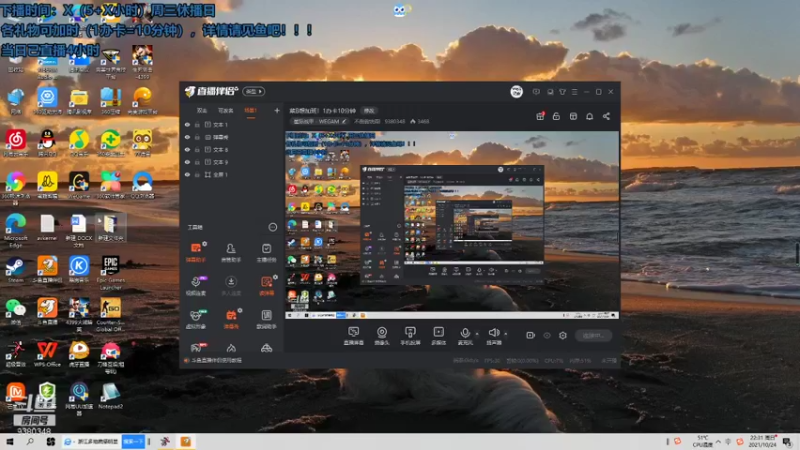Screen dimensions: 800x450
Task: Open the hamburger main menu
Action: point(574,92)
